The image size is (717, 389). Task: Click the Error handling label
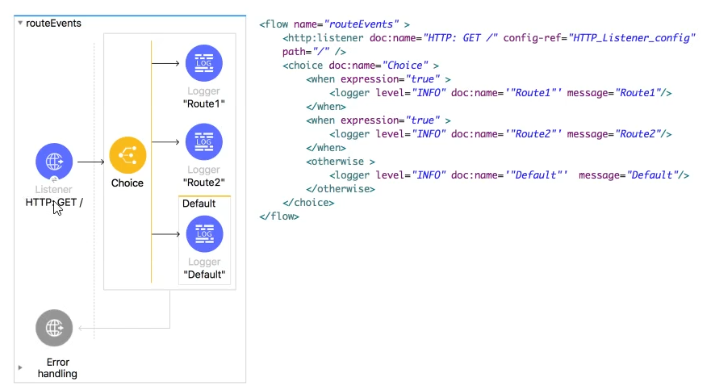(x=58, y=368)
